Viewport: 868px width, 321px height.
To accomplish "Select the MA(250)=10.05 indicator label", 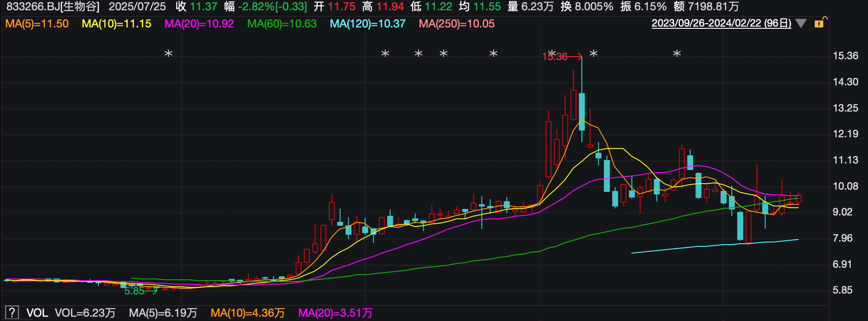I will [x=457, y=24].
